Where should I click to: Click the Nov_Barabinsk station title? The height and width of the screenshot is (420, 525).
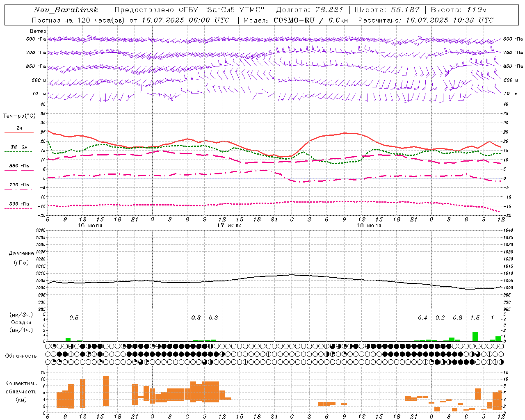[x=66, y=10]
